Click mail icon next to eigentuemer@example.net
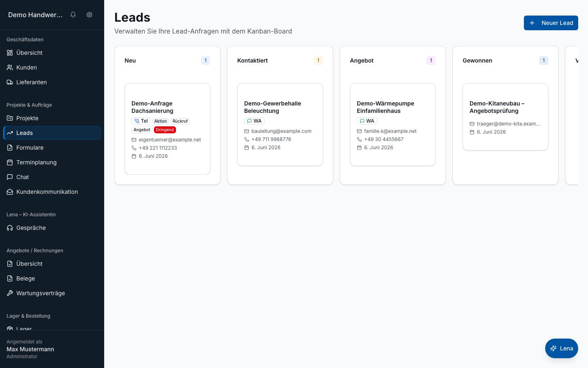 (x=134, y=140)
